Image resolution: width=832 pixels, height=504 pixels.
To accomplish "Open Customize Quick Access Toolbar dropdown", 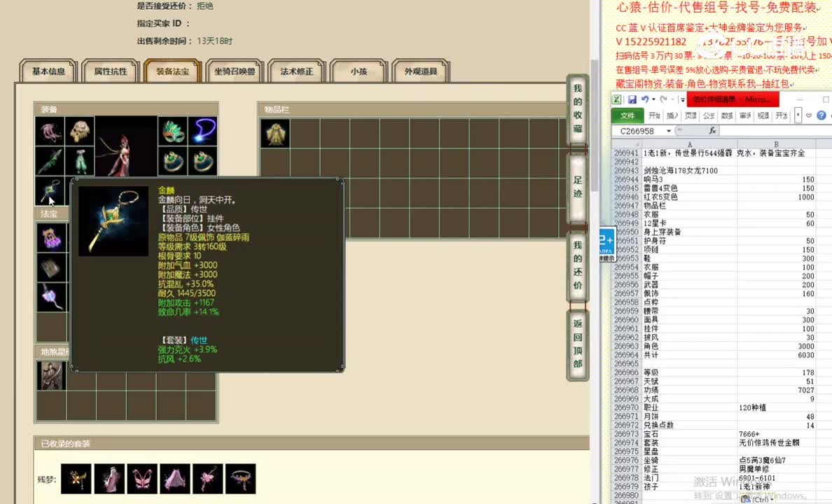I will (682, 99).
